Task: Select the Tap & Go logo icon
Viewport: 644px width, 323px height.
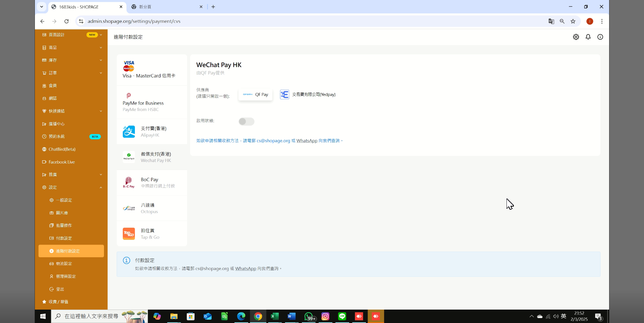Action: point(129,234)
